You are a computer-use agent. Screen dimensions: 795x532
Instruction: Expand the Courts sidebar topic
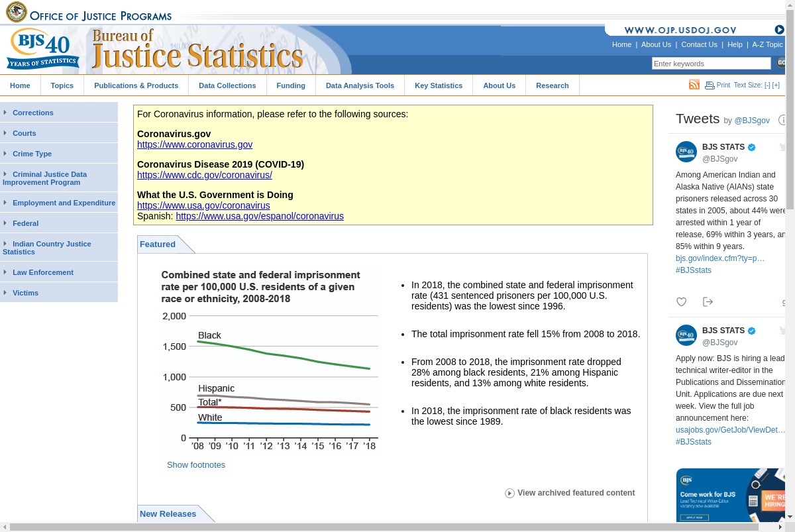59,133
